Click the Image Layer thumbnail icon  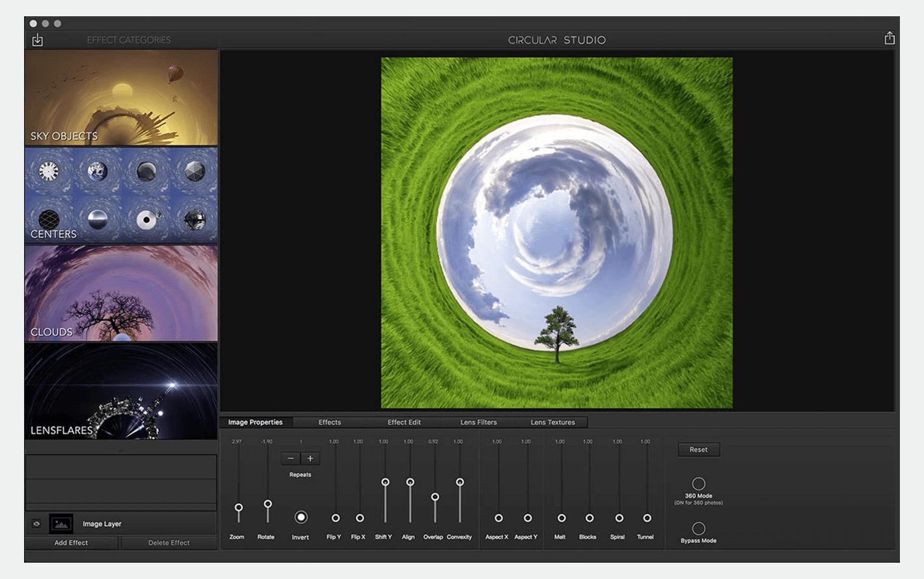pos(61,524)
